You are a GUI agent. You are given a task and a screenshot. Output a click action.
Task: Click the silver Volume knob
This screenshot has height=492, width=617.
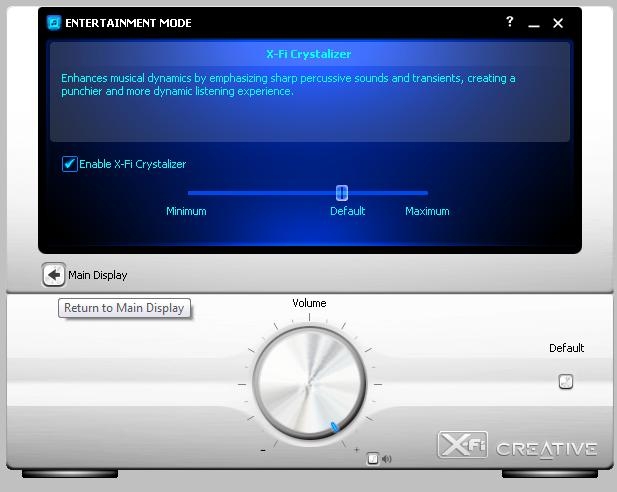(309, 383)
